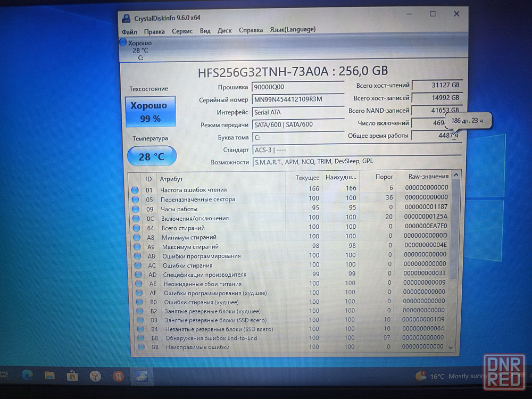Click status circle for Часы работы row

(x=136, y=209)
